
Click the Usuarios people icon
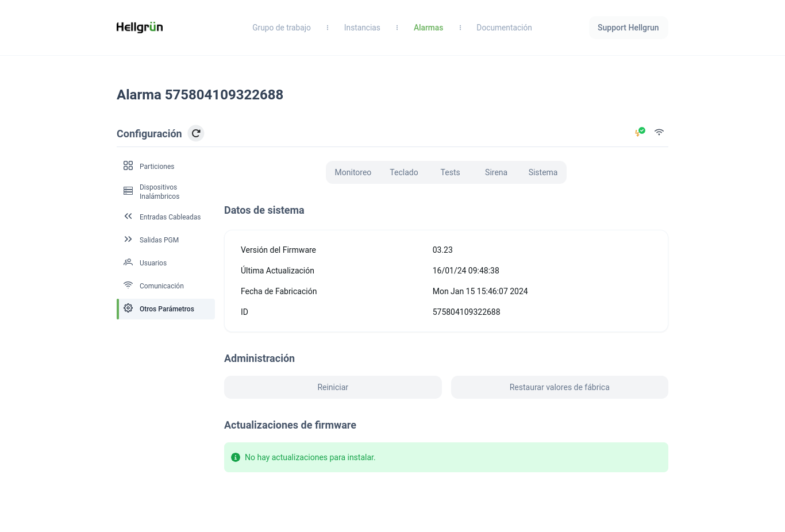(x=128, y=263)
